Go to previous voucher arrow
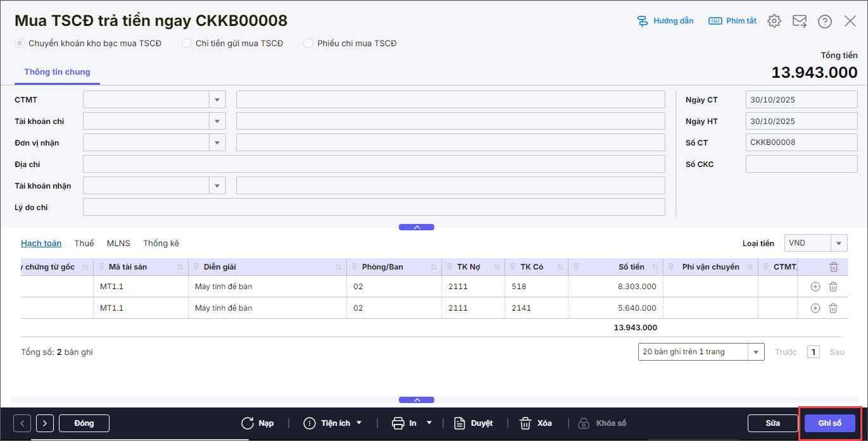The height and width of the screenshot is (441, 868). tap(22, 423)
